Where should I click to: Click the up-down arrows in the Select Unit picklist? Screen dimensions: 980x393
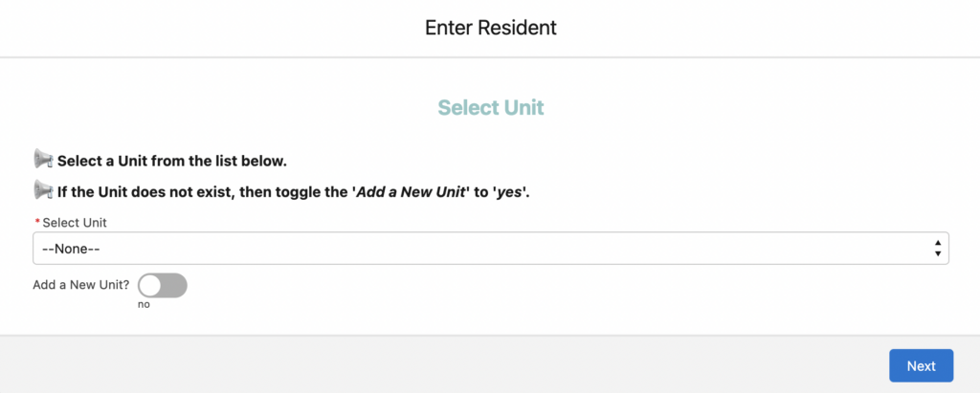click(938, 248)
